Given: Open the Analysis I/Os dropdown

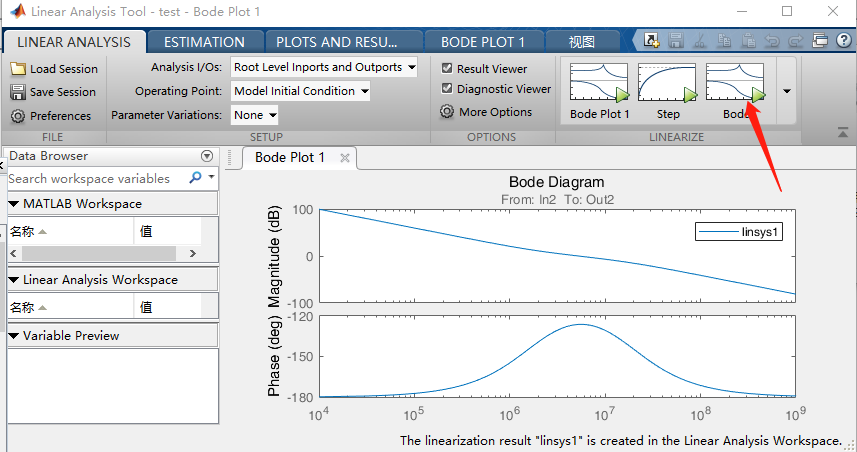Looking at the screenshot, I should pyautogui.click(x=324, y=67).
